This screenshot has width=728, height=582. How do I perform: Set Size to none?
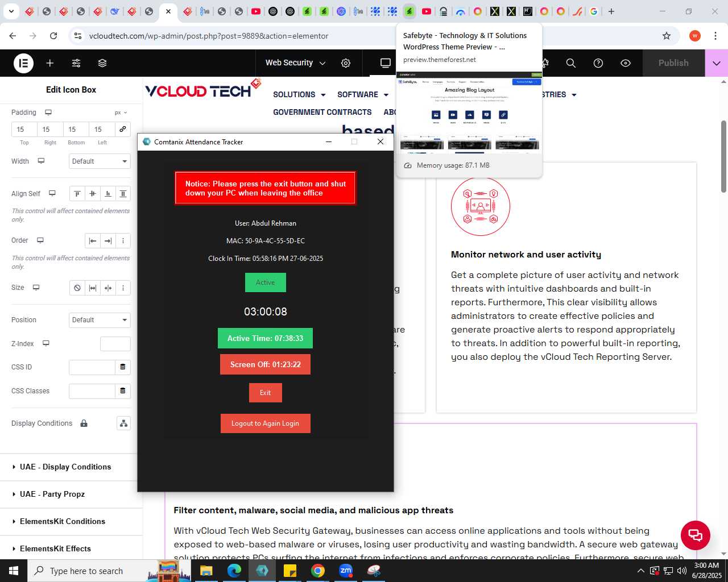pos(77,288)
